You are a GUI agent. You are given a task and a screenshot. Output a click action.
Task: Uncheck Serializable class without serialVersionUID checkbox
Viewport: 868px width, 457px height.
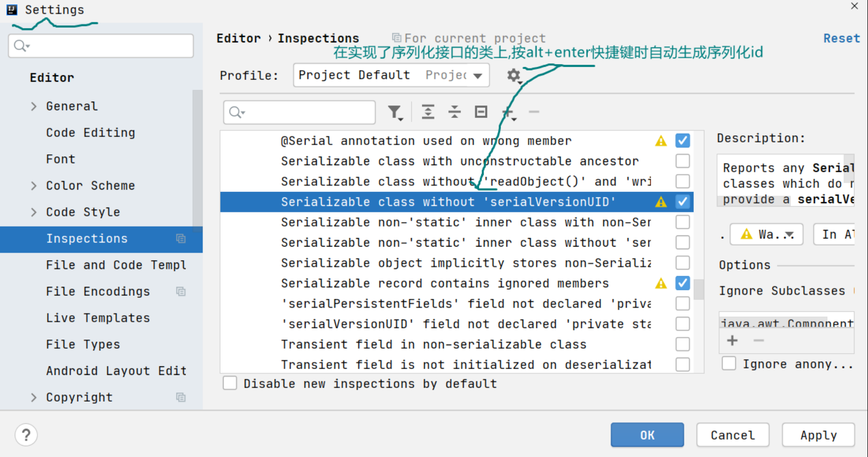click(683, 202)
